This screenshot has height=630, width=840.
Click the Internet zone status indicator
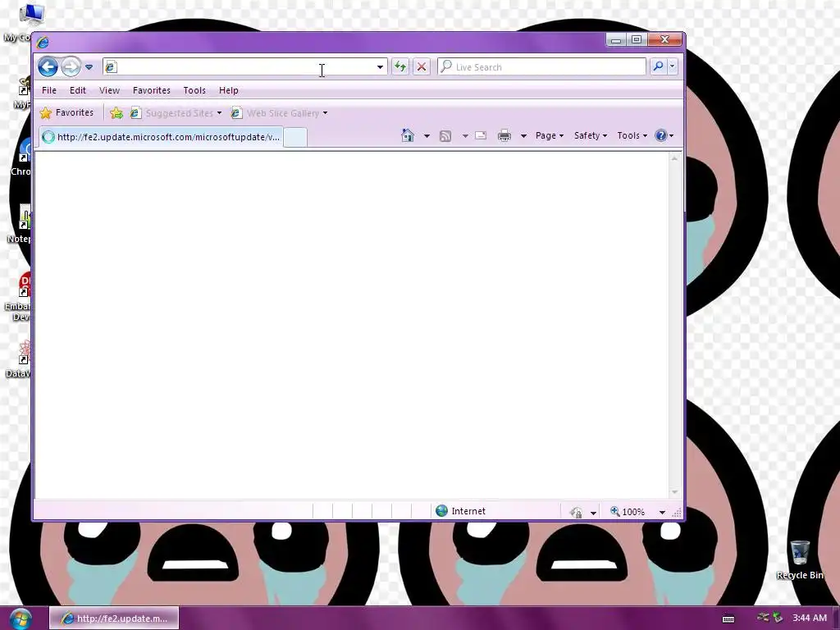(461, 511)
